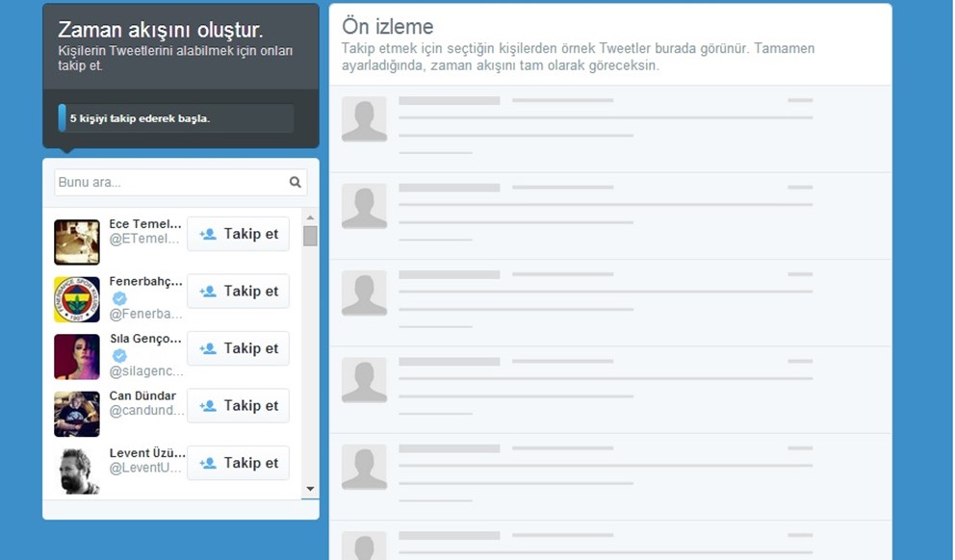The image size is (955, 560).
Task: Click Fenerbahçe's verified badge icon
Action: click(119, 298)
